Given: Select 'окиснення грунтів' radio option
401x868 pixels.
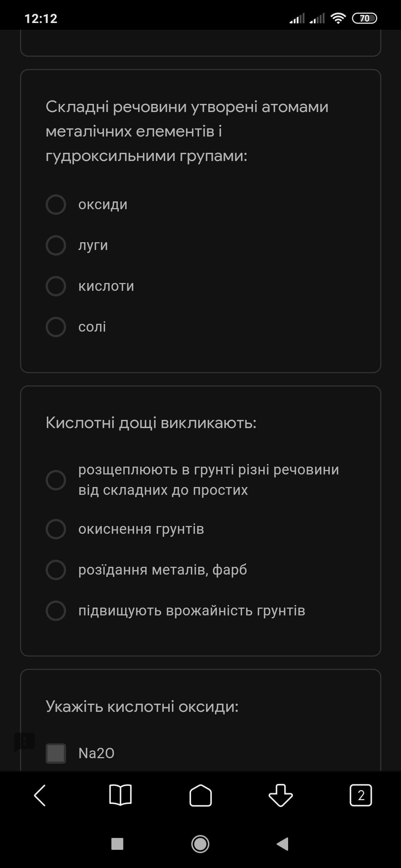Looking at the screenshot, I should [56, 529].
